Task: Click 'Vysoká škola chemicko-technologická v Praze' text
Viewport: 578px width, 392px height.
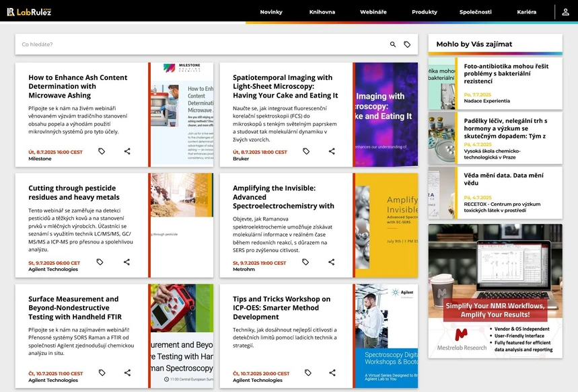Action: [x=492, y=154]
